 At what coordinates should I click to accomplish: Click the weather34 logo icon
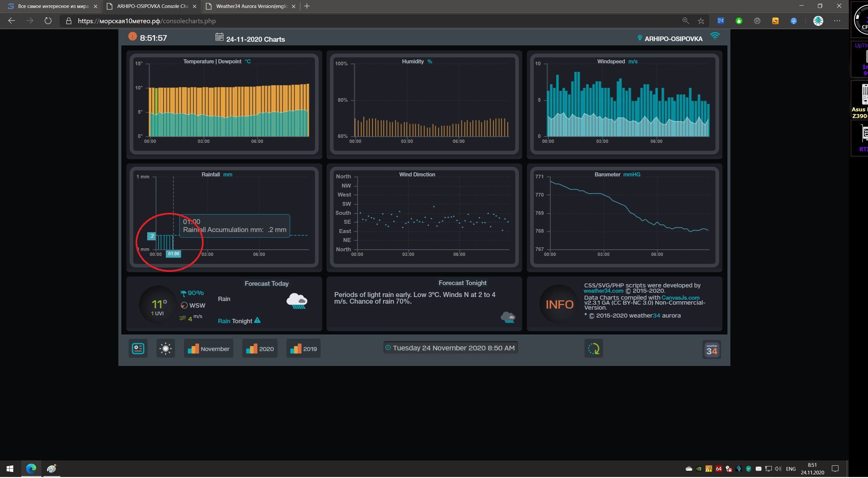[x=712, y=350]
